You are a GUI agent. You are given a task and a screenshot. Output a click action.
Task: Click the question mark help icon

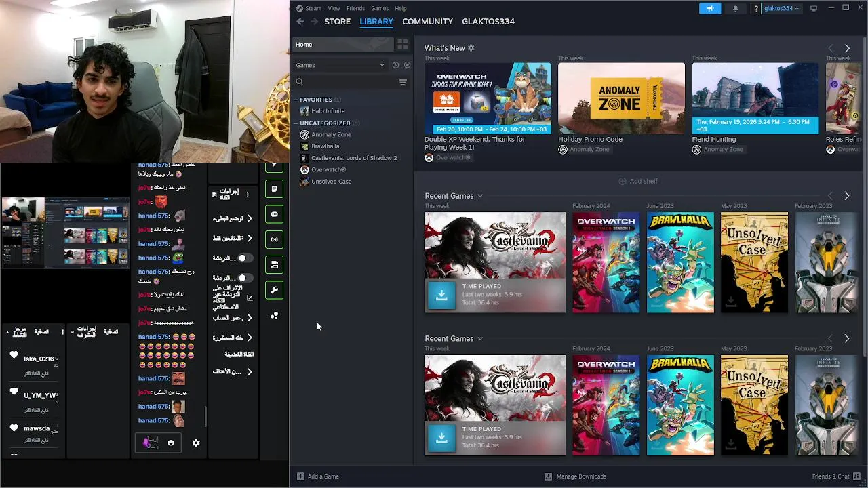[756, 8]
